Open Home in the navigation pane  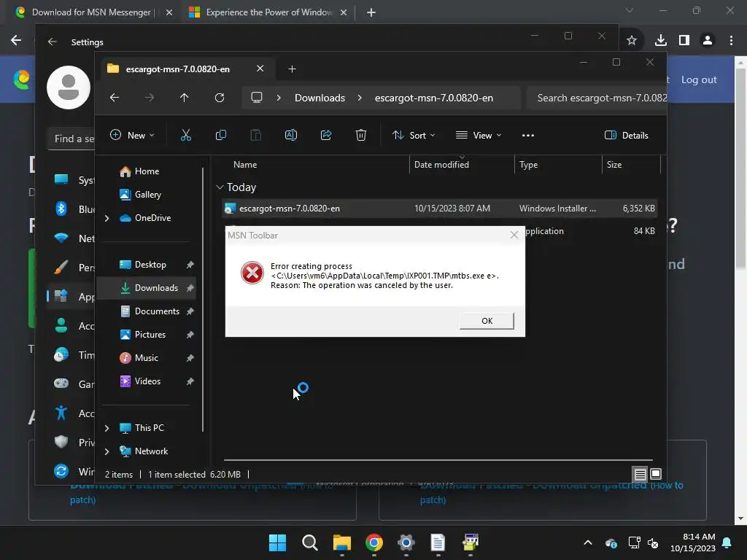coord(147,171)
